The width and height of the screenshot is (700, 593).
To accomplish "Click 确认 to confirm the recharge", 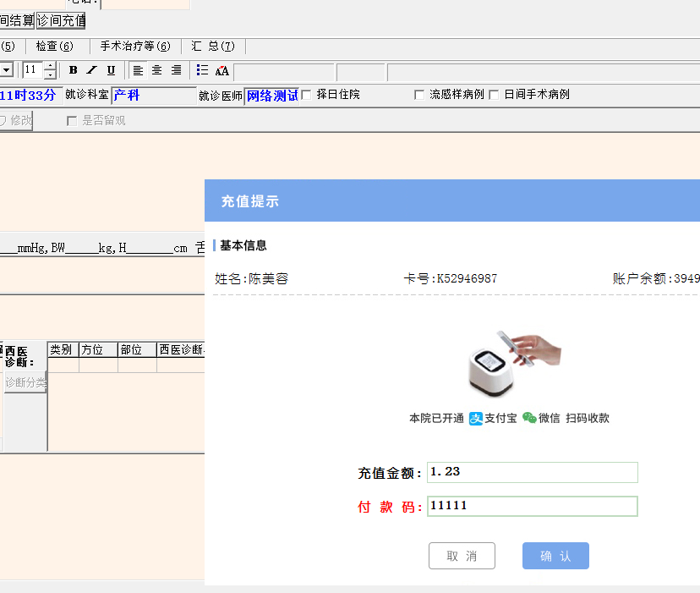I will point(555,556).
